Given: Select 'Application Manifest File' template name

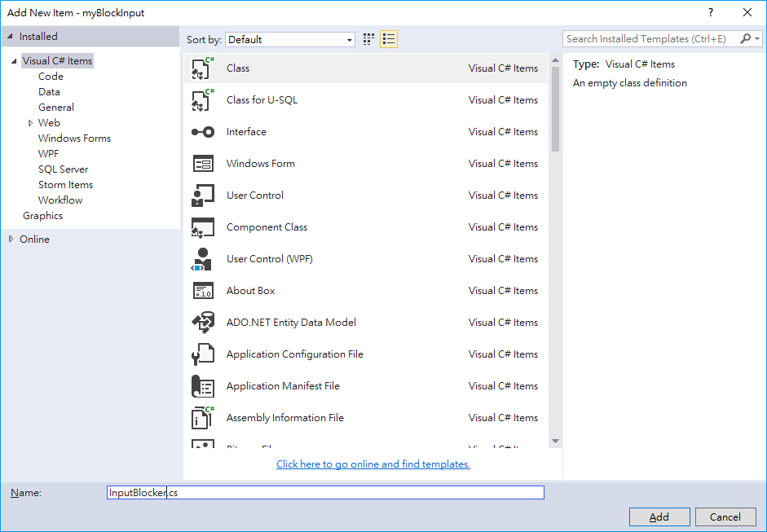Looking at the screenshot, I should [x=283, y=386].
